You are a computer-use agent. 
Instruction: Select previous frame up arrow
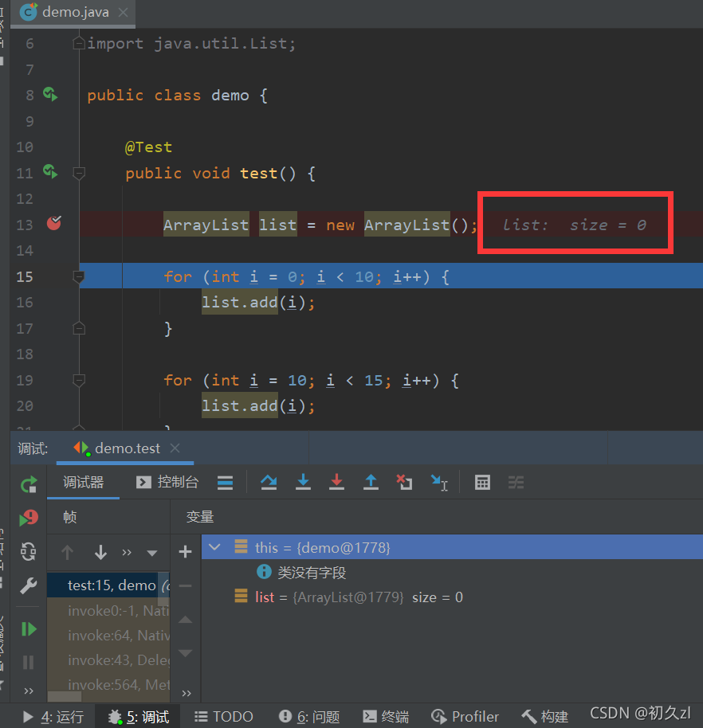point(68,552)
